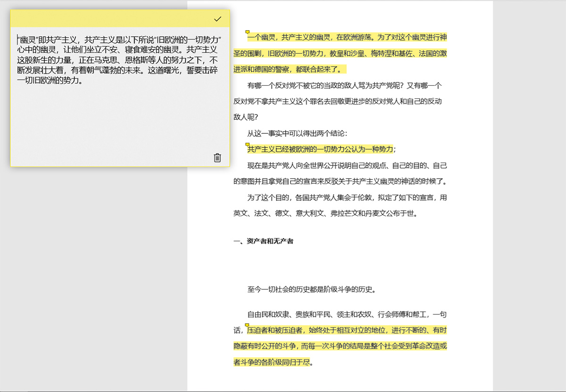Open the note marker before '压迫者和被压迫者'
Viewport: 566px width, 392px height.
click(247, 325)
